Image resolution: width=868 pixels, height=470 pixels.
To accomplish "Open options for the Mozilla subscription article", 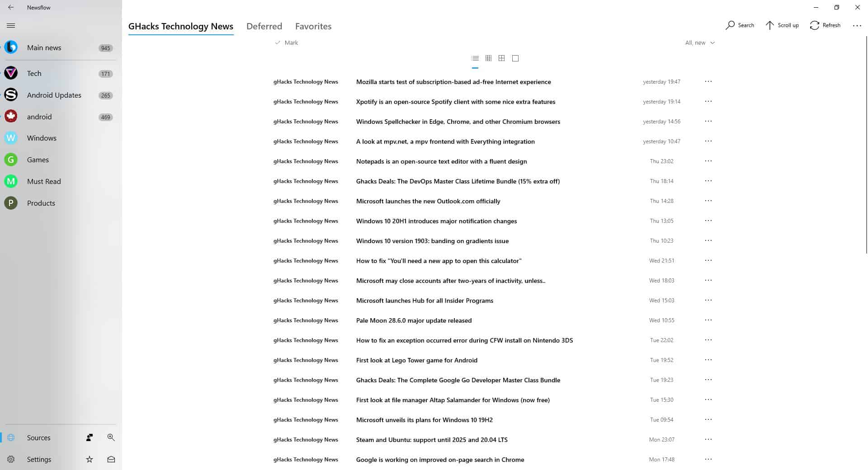I will [x=708, y=82].
